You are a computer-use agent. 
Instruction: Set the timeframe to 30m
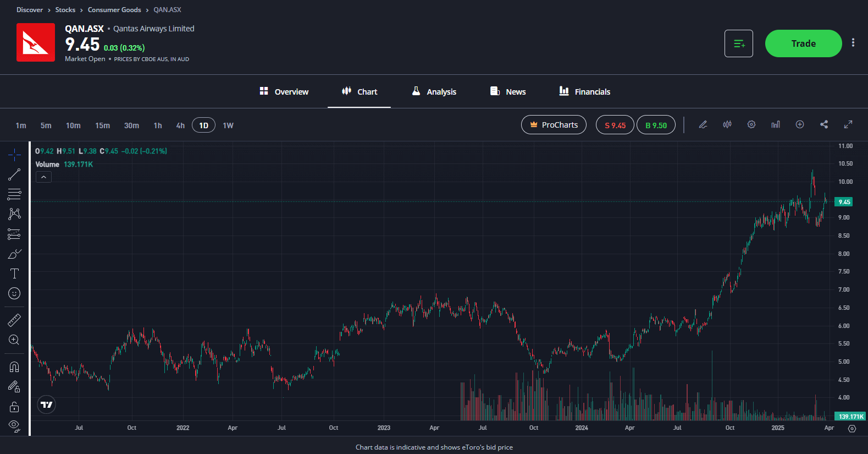tap(131, 125)
